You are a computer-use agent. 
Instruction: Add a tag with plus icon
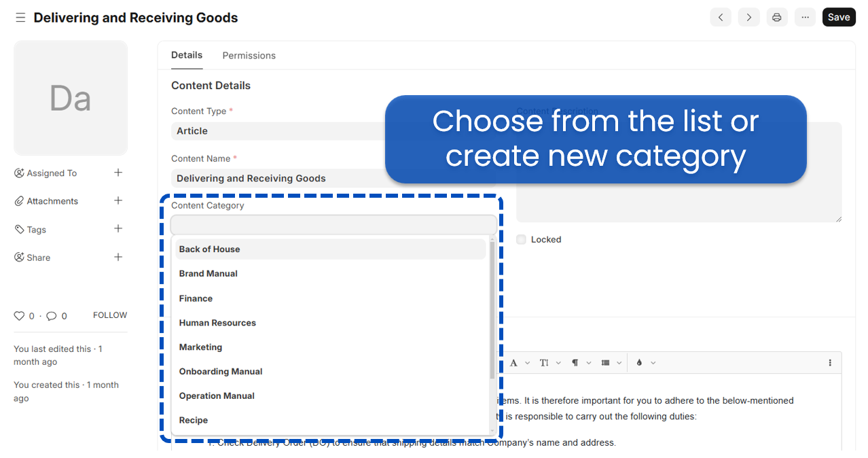118,229
